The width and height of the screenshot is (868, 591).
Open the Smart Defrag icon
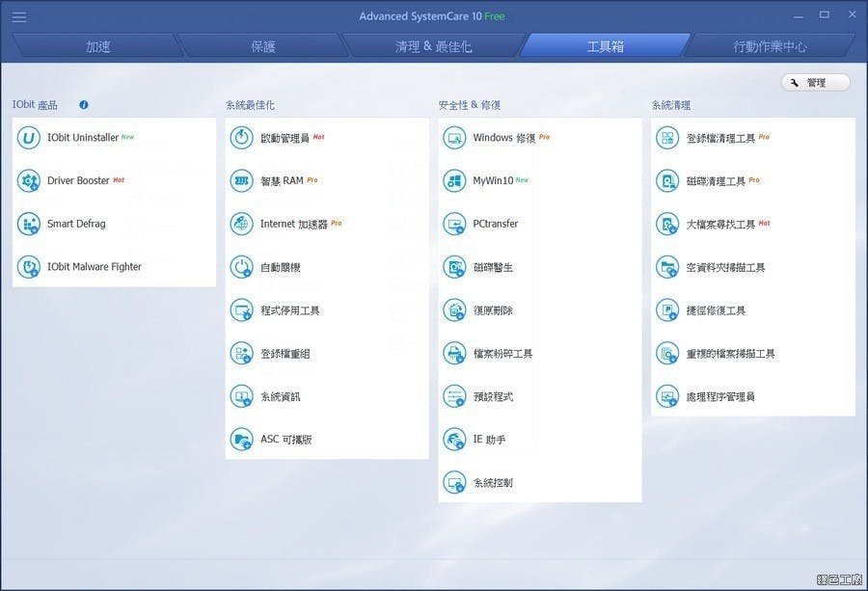28,224
